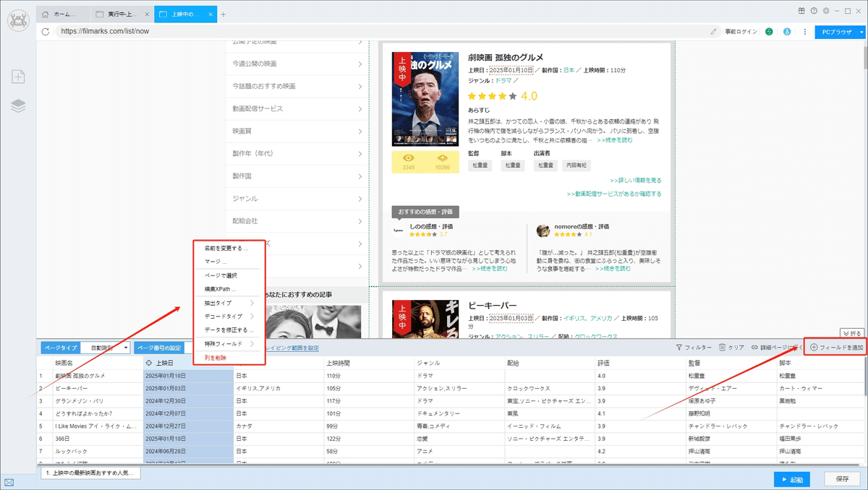Click the clip count 10266 icon
868x490 pixels.
pyautogui.click(x=442, y=162)
